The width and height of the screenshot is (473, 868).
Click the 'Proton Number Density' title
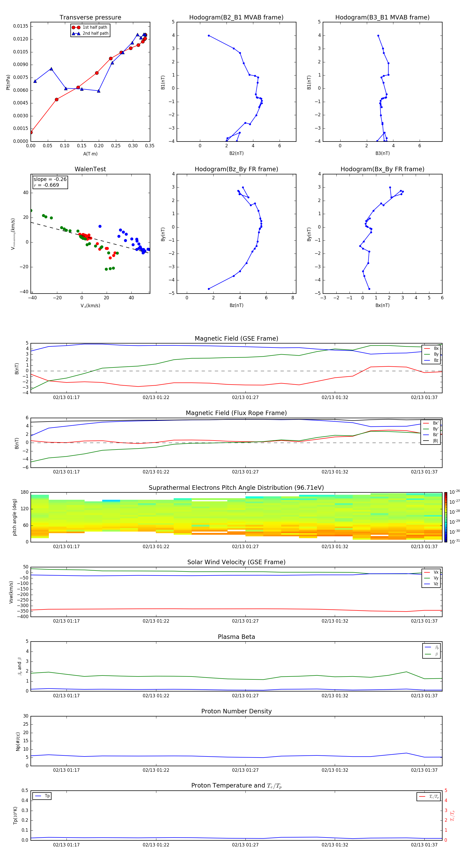236,711
